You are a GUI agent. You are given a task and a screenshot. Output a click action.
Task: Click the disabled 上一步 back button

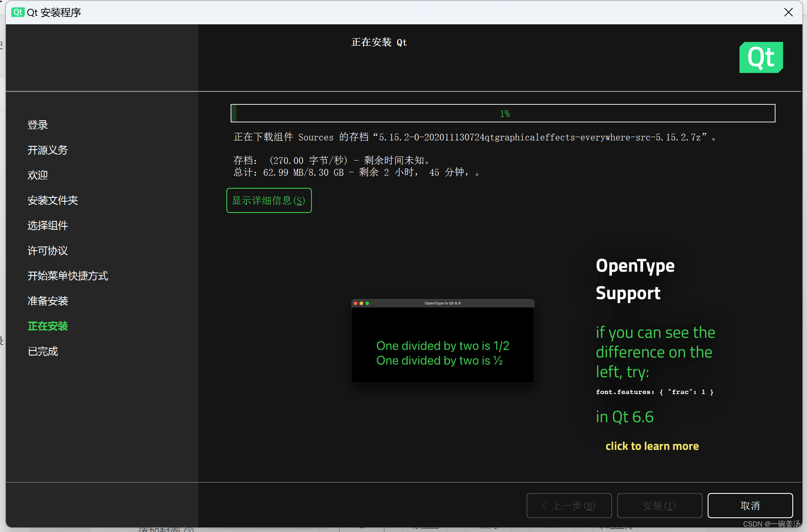[x=569, y=506]
